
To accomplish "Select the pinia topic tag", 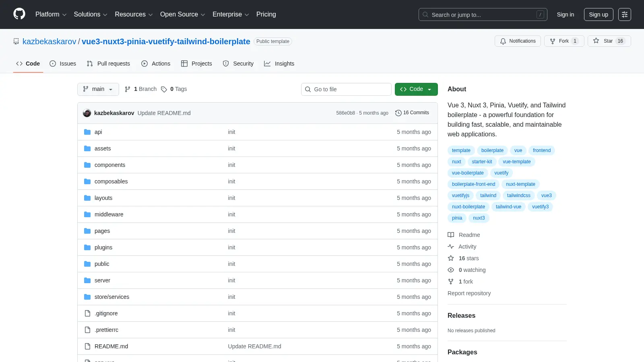I will [x=457, y=218].
